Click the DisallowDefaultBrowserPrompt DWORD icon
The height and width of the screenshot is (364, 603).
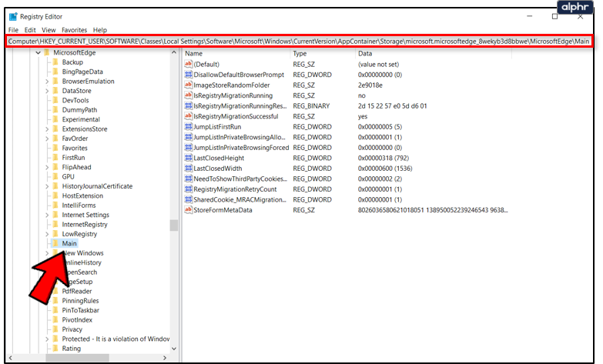coord(189,74)
